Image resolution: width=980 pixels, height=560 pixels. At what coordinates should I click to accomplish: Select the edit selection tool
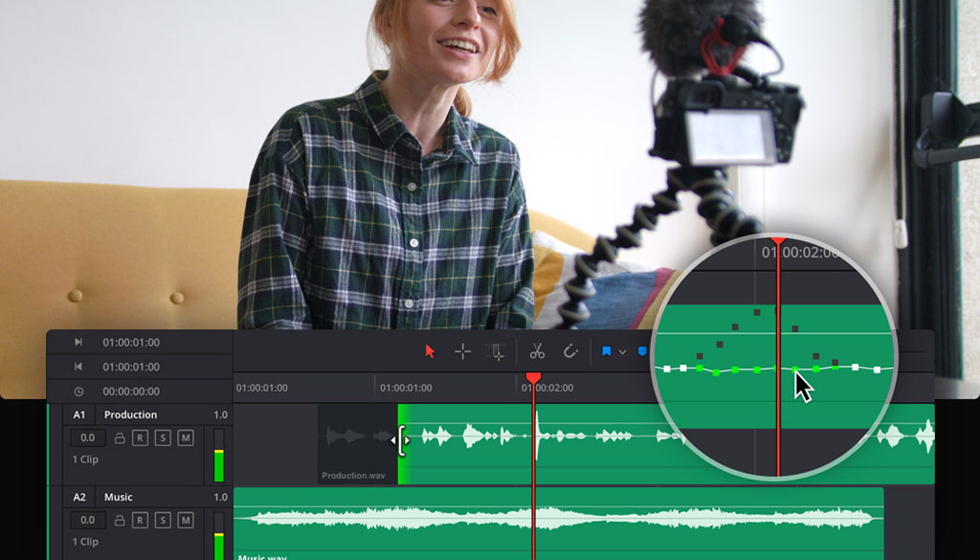pos(497,352)
